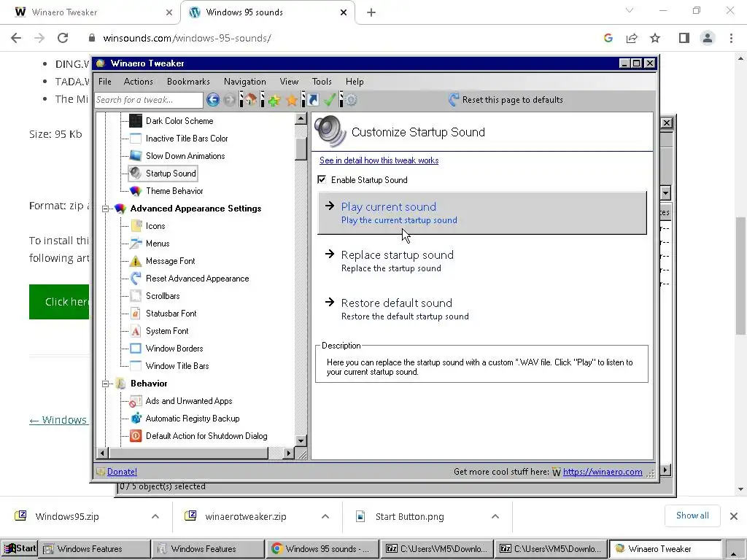Select Scrollbars tree item
This screenshot has width=747, height=560.
pos(163,296)
